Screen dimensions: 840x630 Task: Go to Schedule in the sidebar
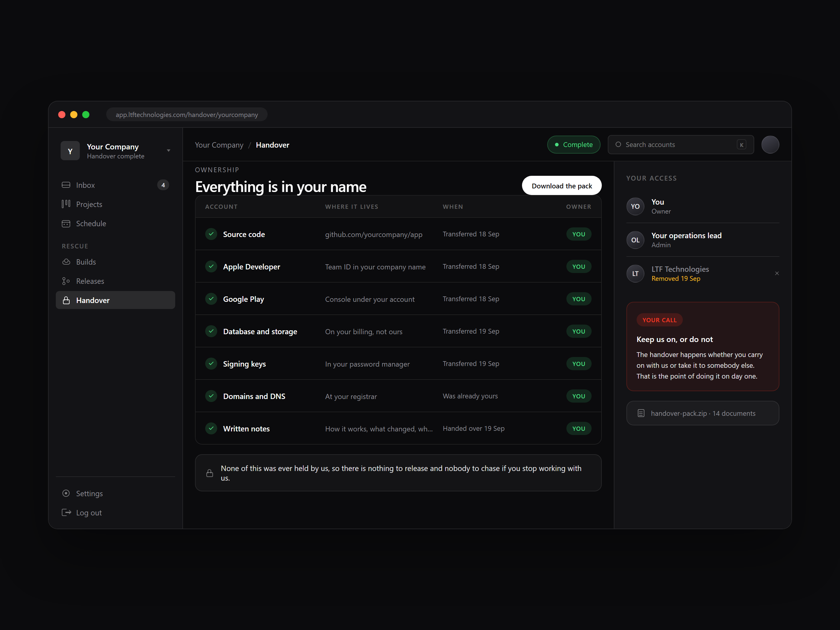click(x=115, y=224)
